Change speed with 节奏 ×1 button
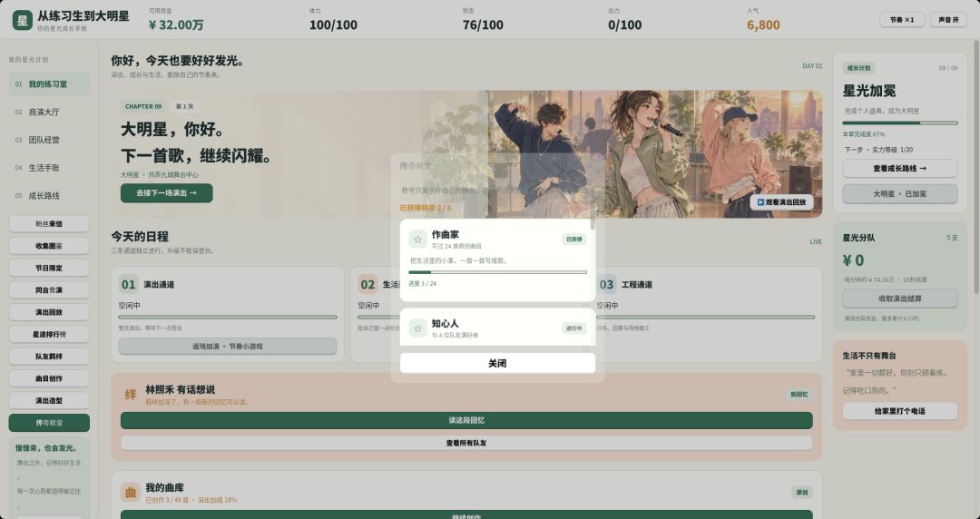Viewport: 980px width, 519px height. [902, 19]
